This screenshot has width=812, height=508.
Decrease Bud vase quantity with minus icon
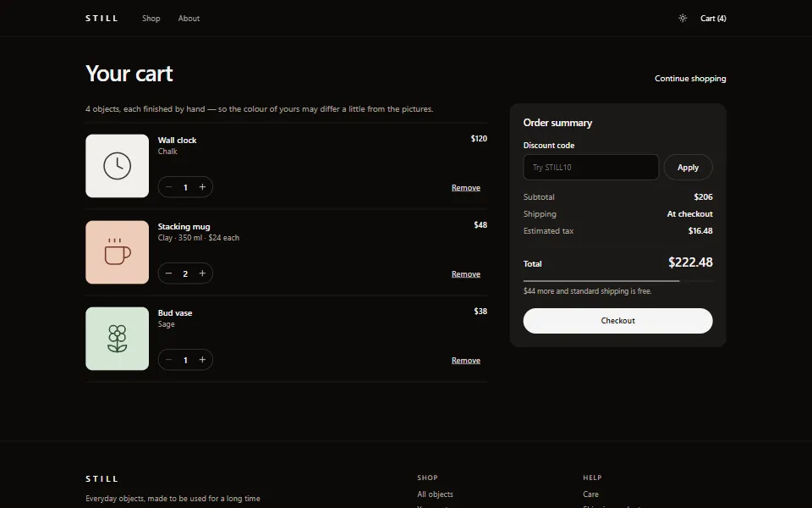[168, 360]
